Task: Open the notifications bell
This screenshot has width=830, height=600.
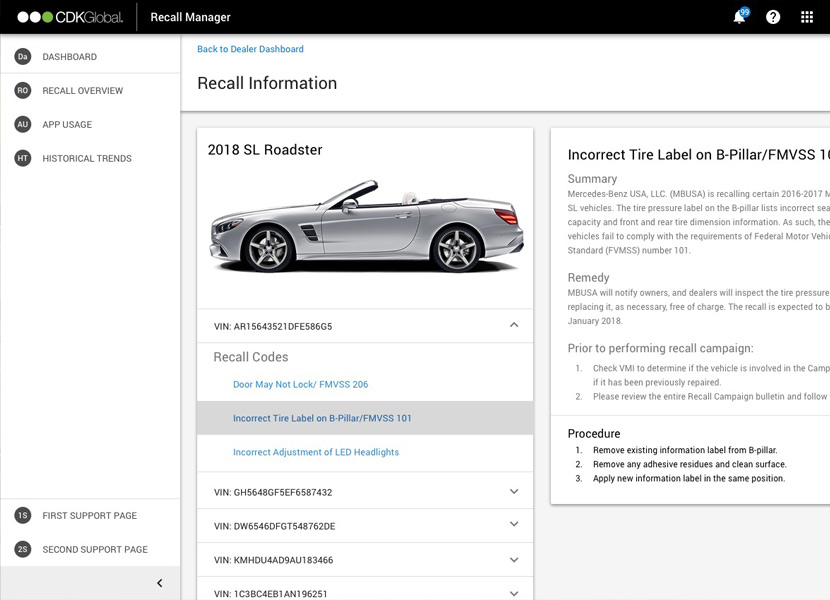Action: [x=739, y=17]
